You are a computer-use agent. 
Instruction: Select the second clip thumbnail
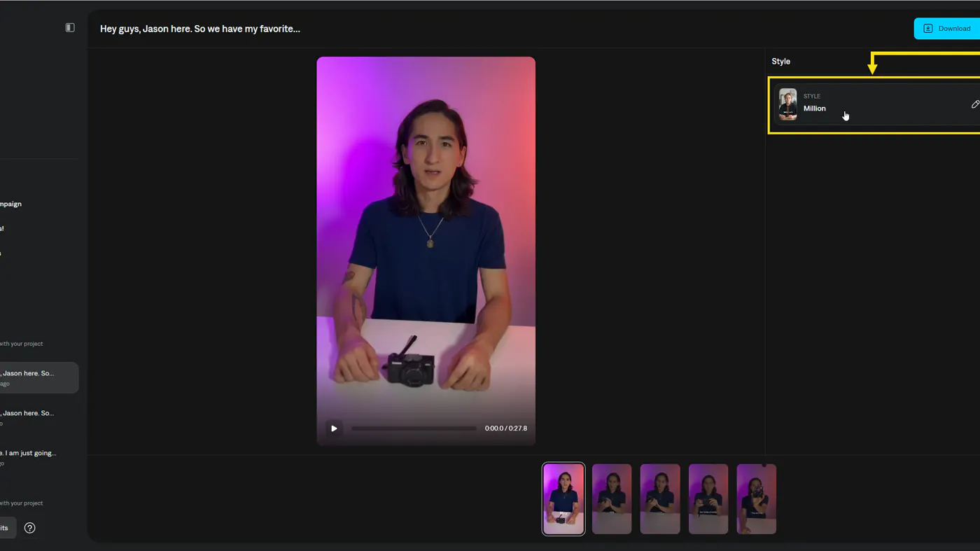tap(612, 499)
